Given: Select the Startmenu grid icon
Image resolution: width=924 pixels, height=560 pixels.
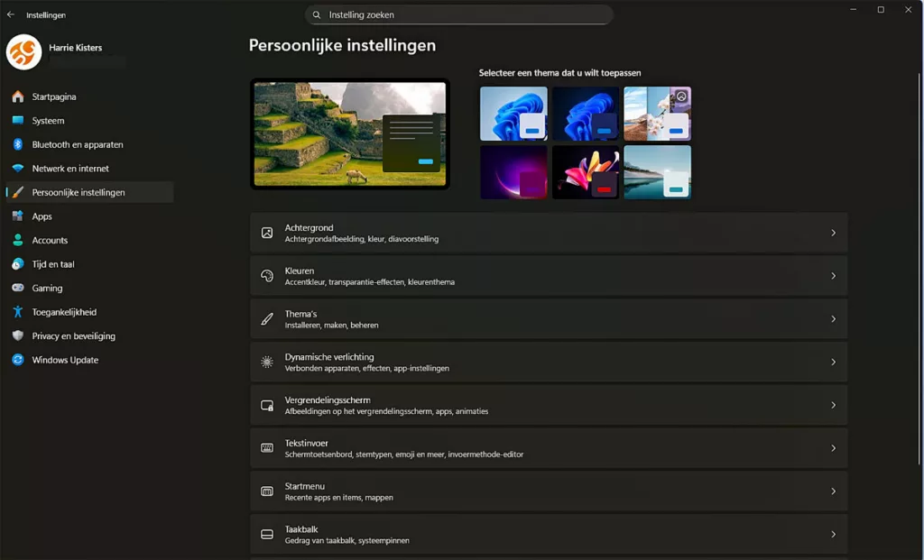Looking at the screenshot, I should point(266,491).
